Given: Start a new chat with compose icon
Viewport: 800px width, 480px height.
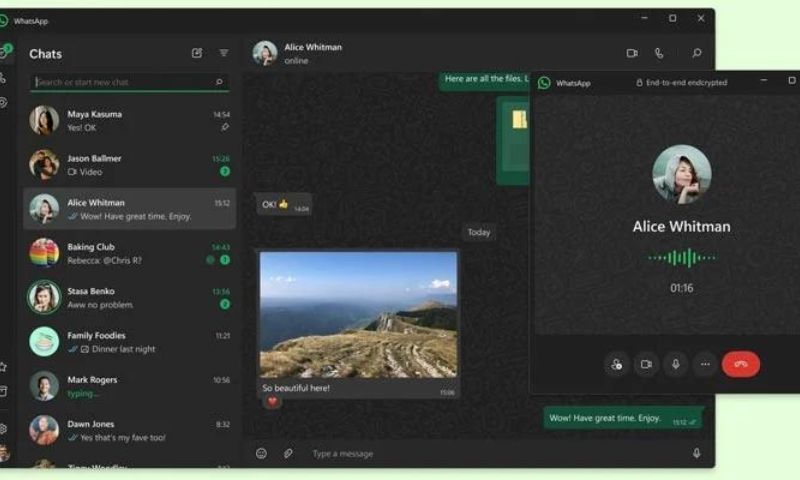Looking at the screenshot, I should 197,53.
